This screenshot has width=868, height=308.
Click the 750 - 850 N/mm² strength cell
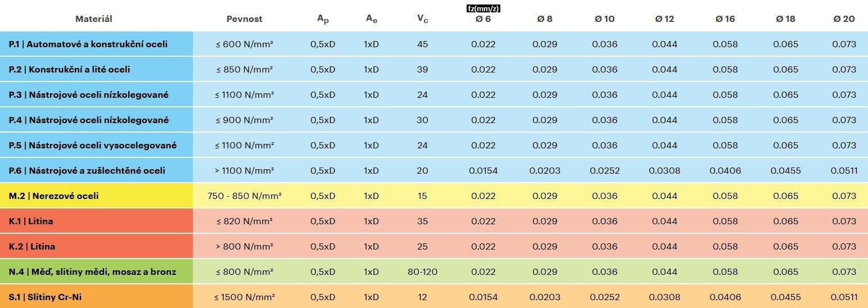[244, 196]
